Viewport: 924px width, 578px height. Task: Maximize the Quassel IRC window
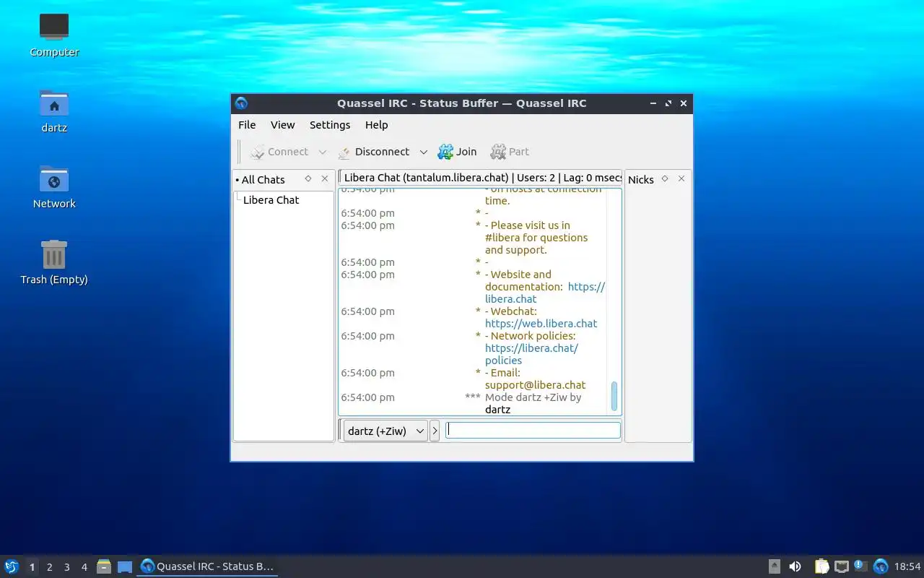pos(668,103)
